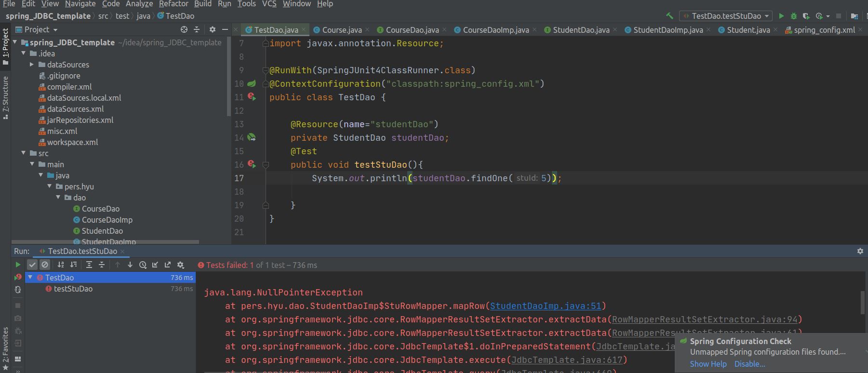Open the Analyze menu
Viewport: 868px width, 373px height.
click(139, 4)
